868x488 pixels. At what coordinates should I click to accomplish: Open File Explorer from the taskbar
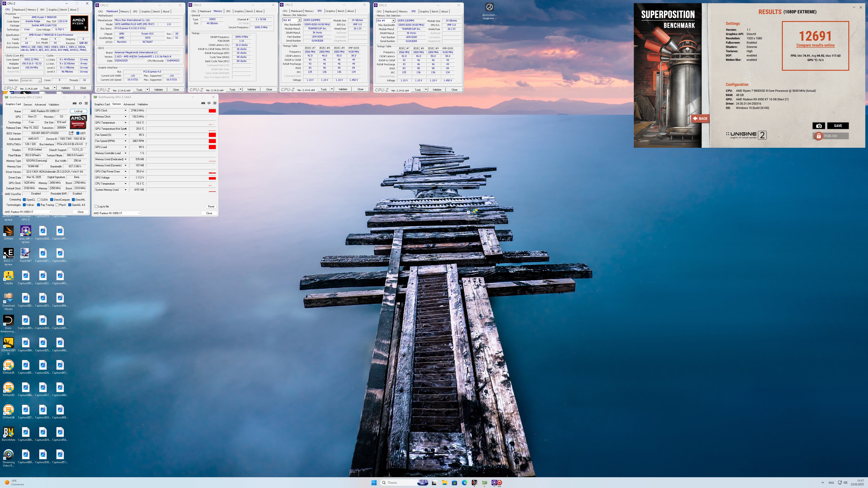click(444, 483)
